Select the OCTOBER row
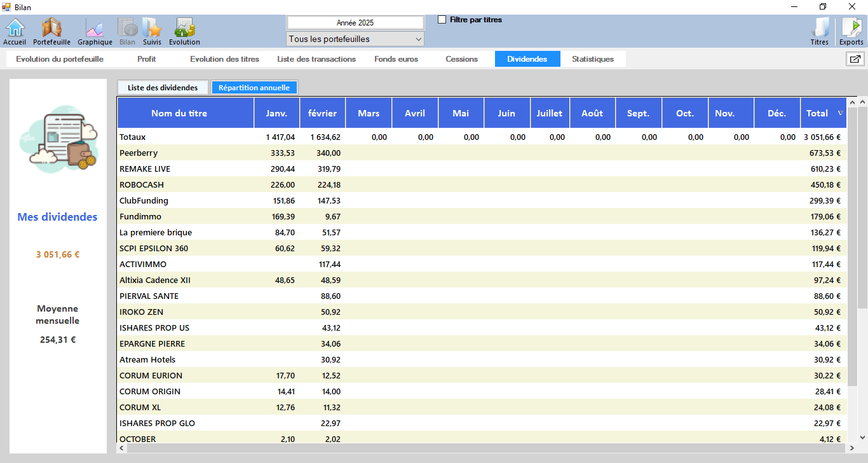The height and width of the screenshot is (463, 868). coord(482,438)
